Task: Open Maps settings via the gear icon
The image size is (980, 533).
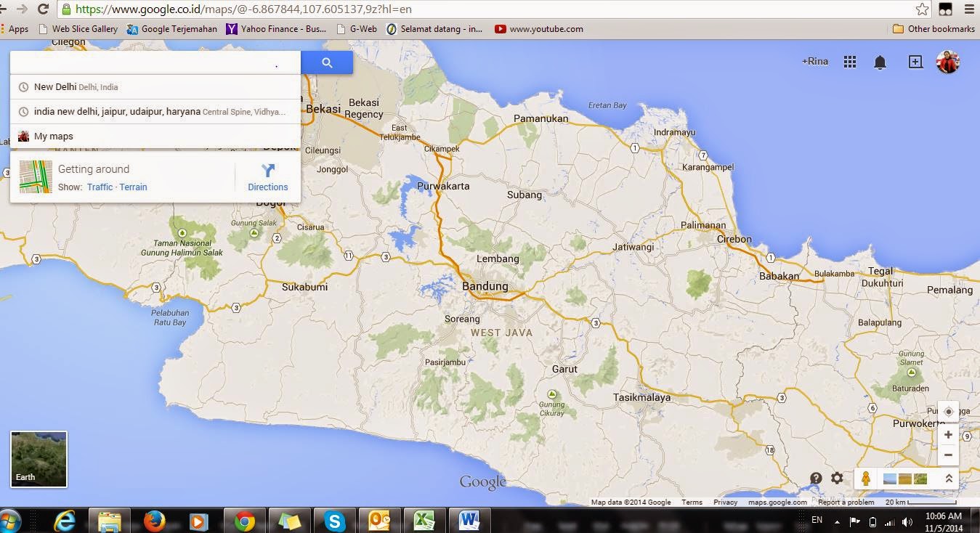Action: 837,479
